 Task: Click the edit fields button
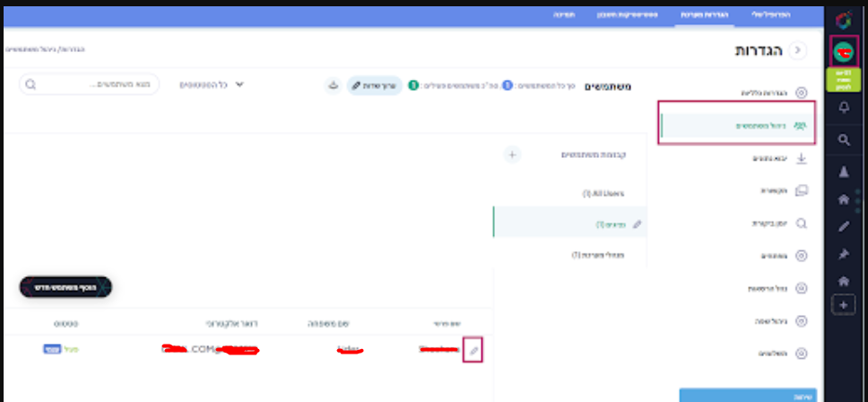372,85
